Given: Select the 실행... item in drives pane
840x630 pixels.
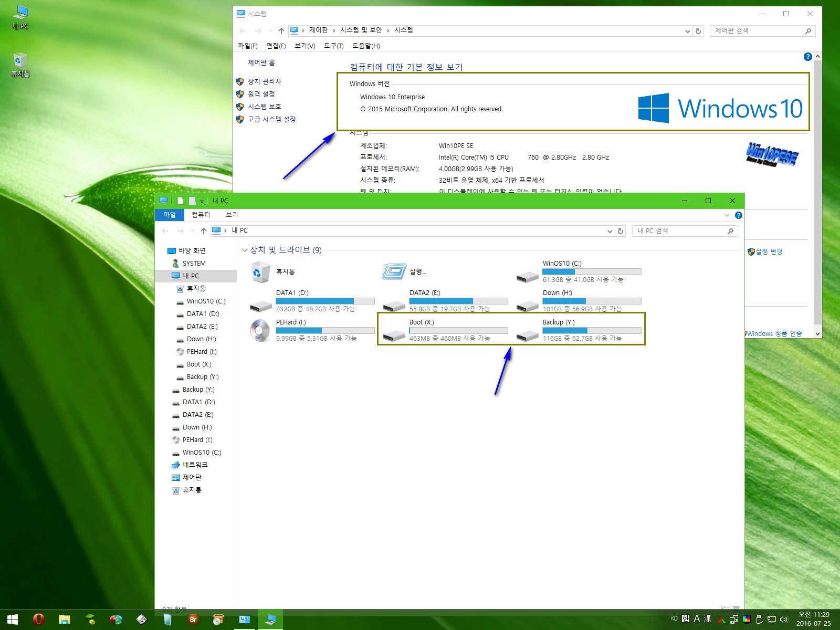Looking at the screenshot, I should 405,271.
